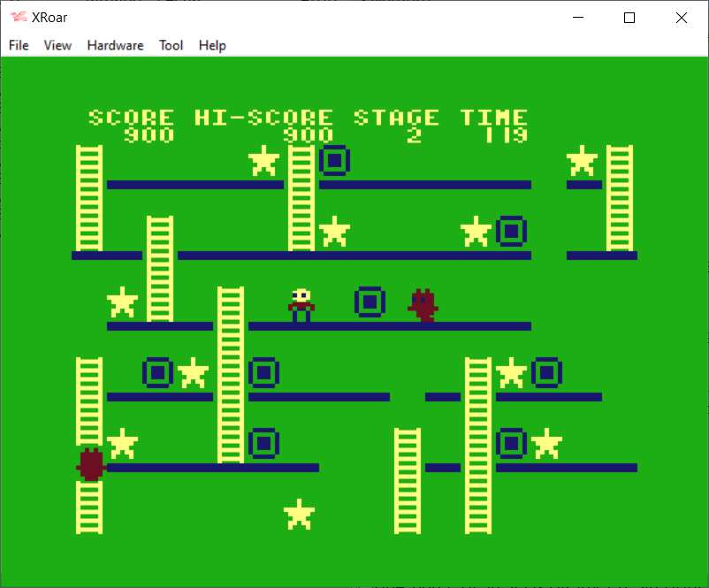
Task: Click the XRoar app icon in title bar
Action: pos(19,17)
